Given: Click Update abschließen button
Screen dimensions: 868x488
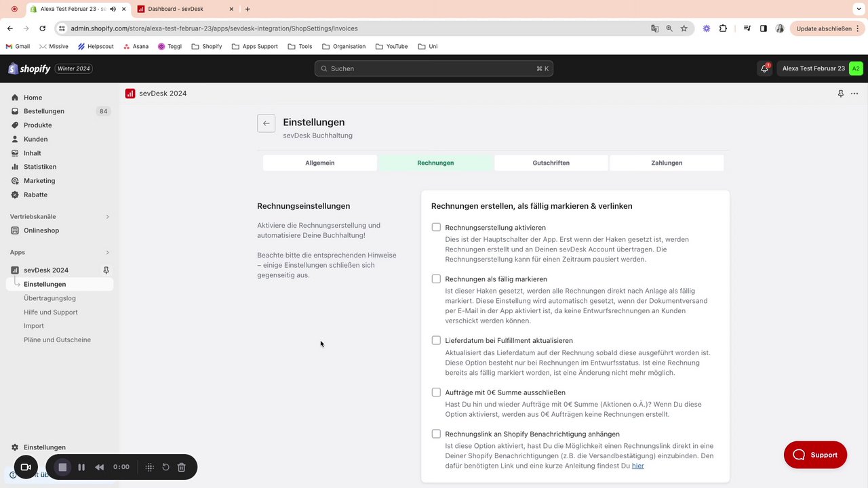Looking at the screenshot, I should click(x=829, y=28).
